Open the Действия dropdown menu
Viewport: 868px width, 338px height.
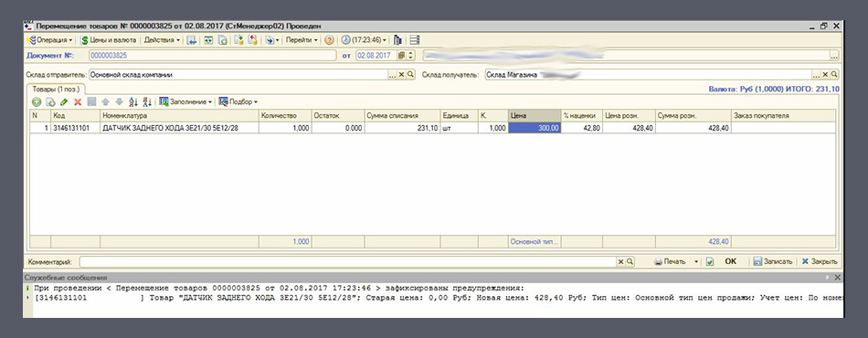pos(162,40)
